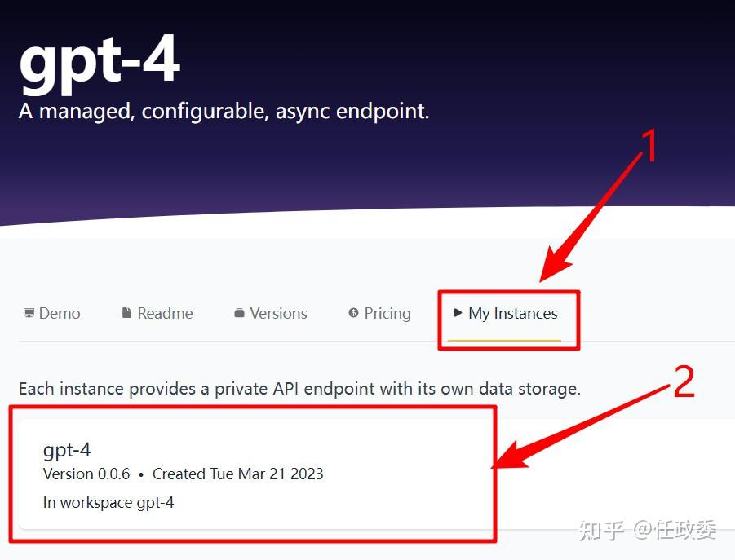
Task: Click the In workspace gpt-4 line
Action: click(108, 503)
